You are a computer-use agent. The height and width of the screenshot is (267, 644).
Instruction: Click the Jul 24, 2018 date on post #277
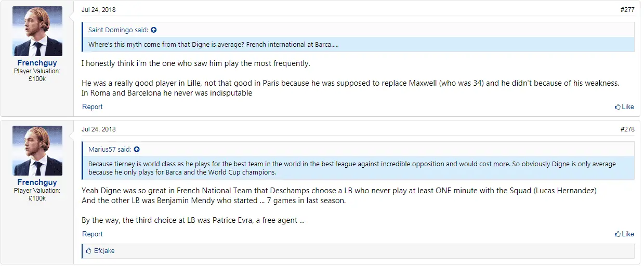[x=99, y=10]
